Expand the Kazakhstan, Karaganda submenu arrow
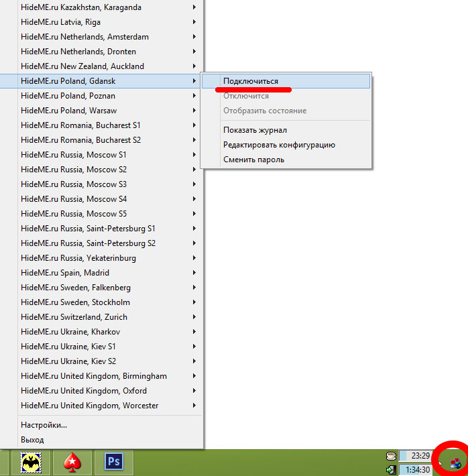This screenshot has height=476, width=468. 194,7
